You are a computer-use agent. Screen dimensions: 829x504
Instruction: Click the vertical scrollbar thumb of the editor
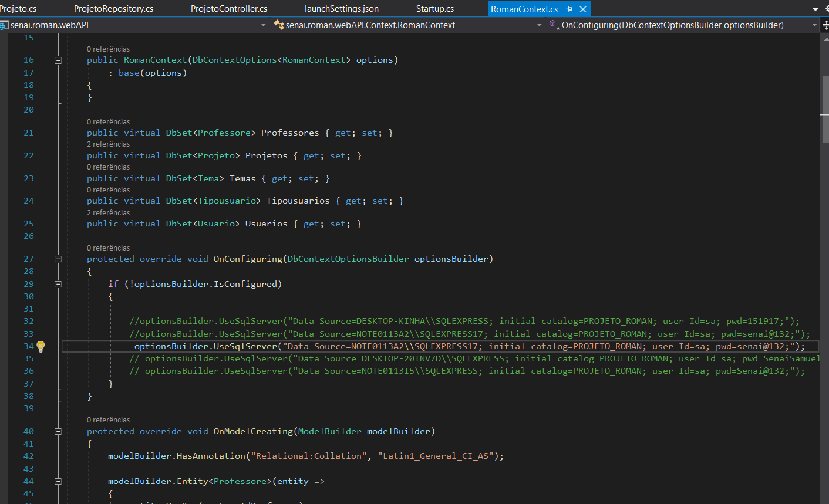(x=825, y=109)
